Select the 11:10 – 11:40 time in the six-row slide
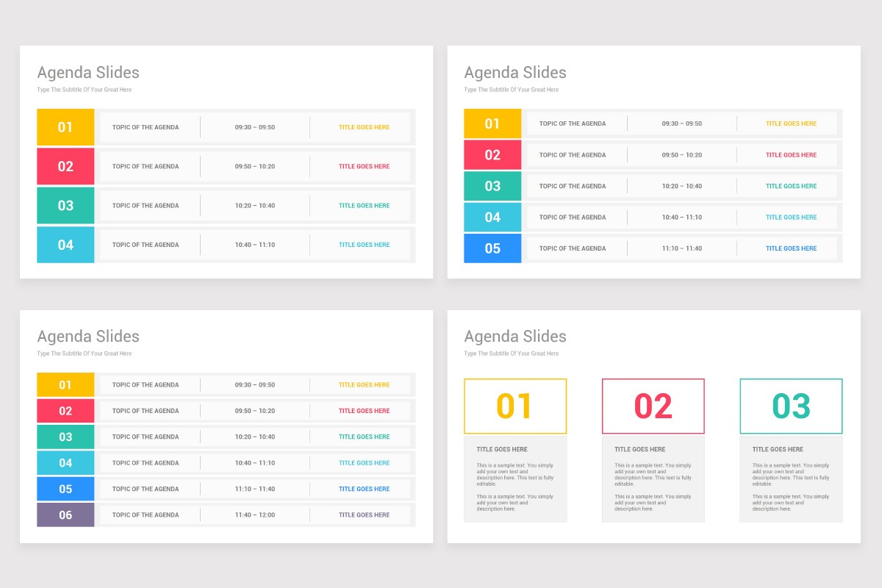This screenshot has height=588, width=882. pos(255,489)
